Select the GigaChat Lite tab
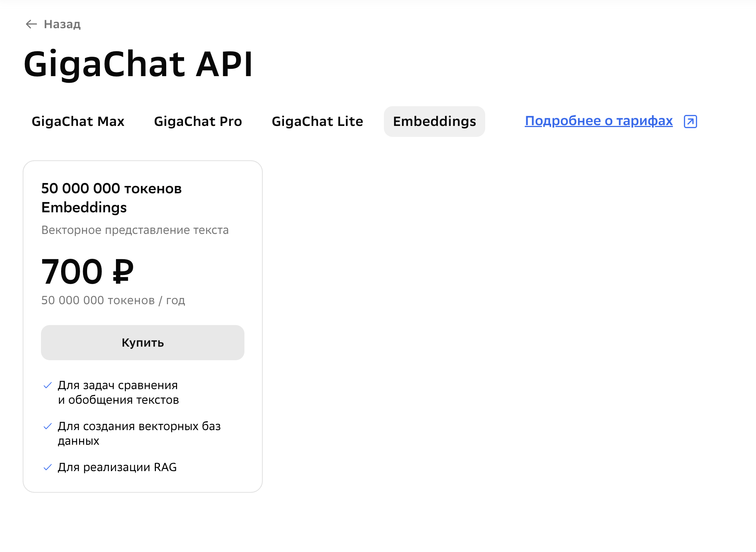756x552 pixels. click(317, 122)
